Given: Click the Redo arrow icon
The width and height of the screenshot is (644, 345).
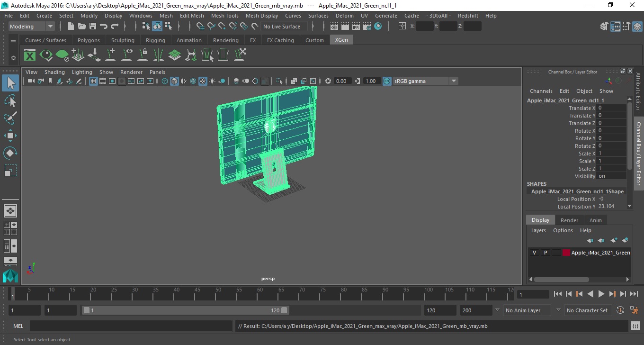Looking at the screenshot, I should pyautogui.click(x=115, y=27).
